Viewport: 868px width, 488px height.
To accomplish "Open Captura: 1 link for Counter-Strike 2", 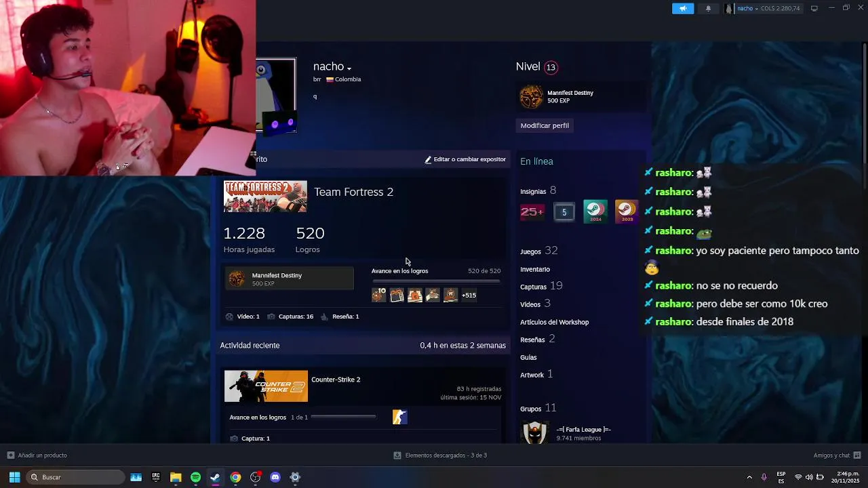I will [250, 439].
